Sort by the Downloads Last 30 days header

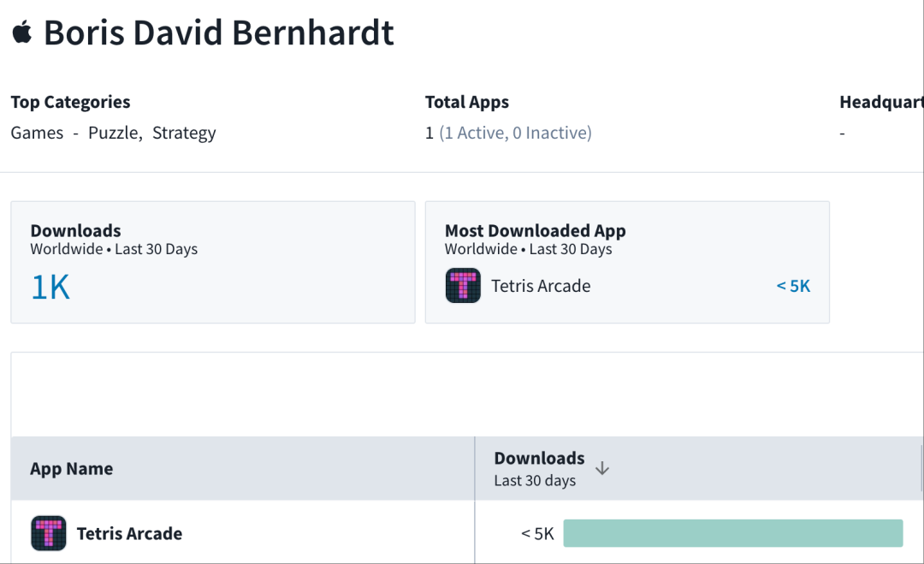coord(539,468)
